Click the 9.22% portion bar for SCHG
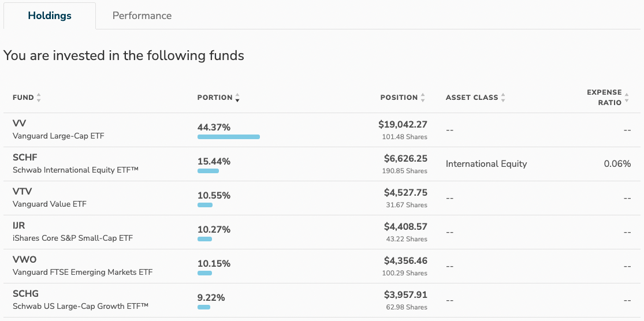The width and height of the screenshot is (644, 321). 204,308
